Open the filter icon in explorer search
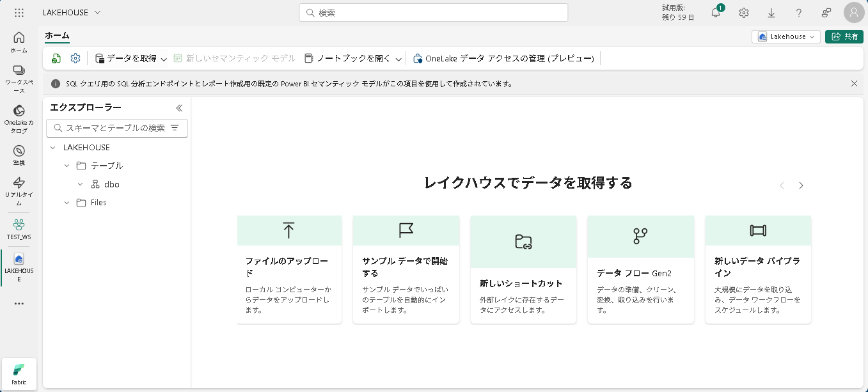Screen dimensions: 868x392 (x=175, y=128)
